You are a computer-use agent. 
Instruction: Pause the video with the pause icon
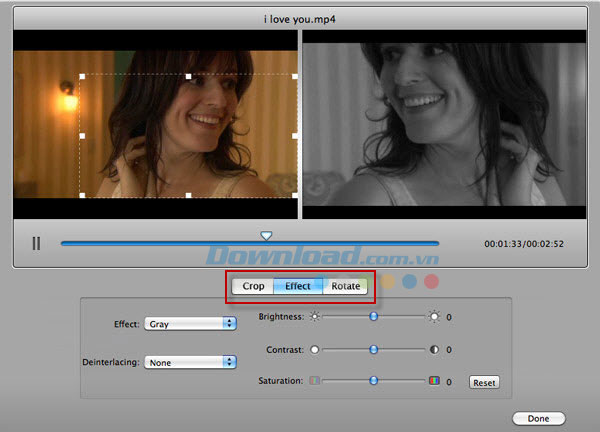tap(36, 243)
